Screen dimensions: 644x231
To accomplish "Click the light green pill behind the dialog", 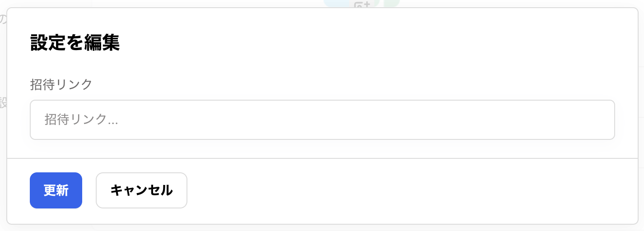I will (392, 3).
